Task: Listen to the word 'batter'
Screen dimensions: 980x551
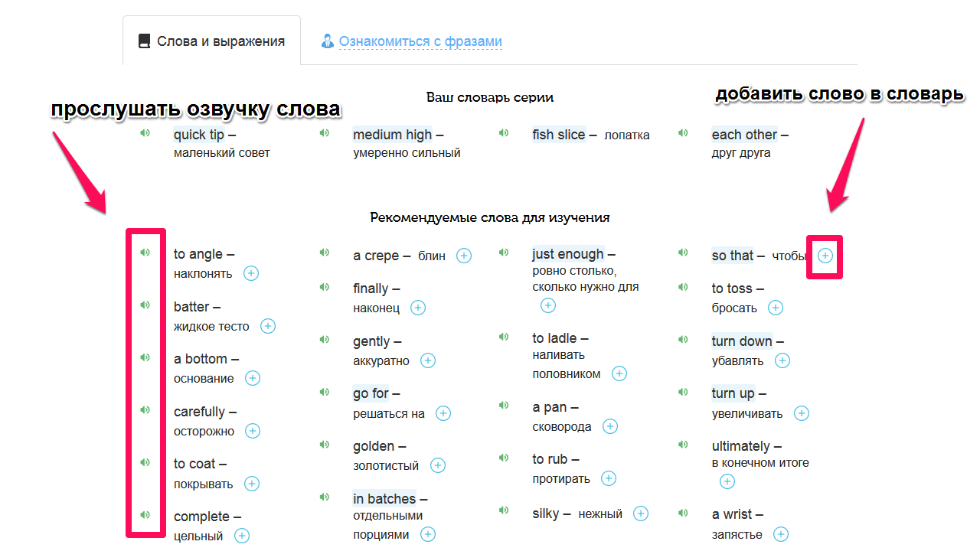Action: (x=145, y=305)
